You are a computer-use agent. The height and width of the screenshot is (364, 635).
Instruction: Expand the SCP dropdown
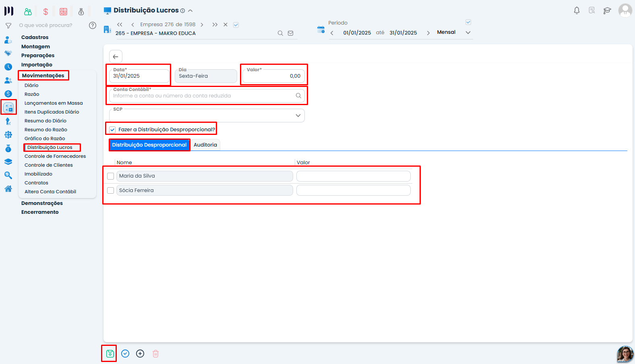[x=298, y=116]
